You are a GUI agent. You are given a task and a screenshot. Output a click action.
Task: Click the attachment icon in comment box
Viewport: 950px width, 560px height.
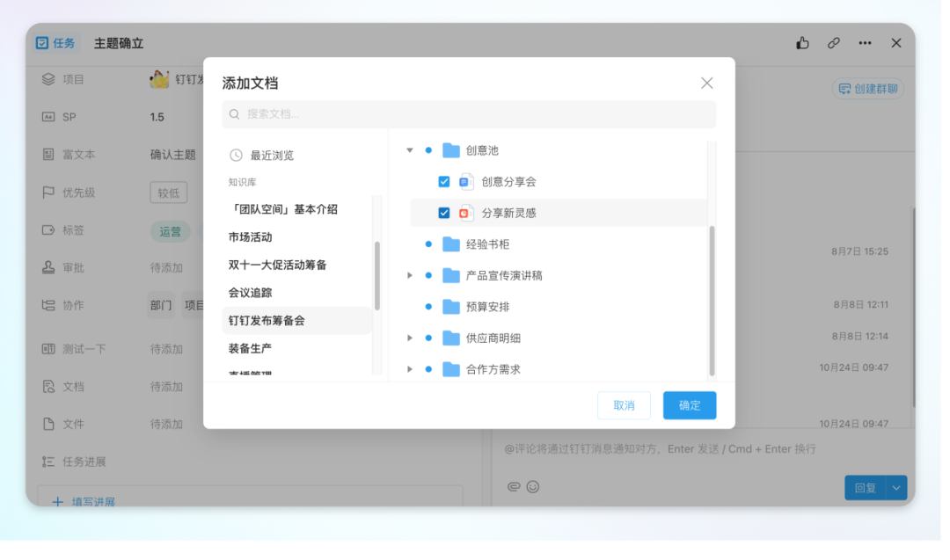pyautogui.click(x=513, y=487)
